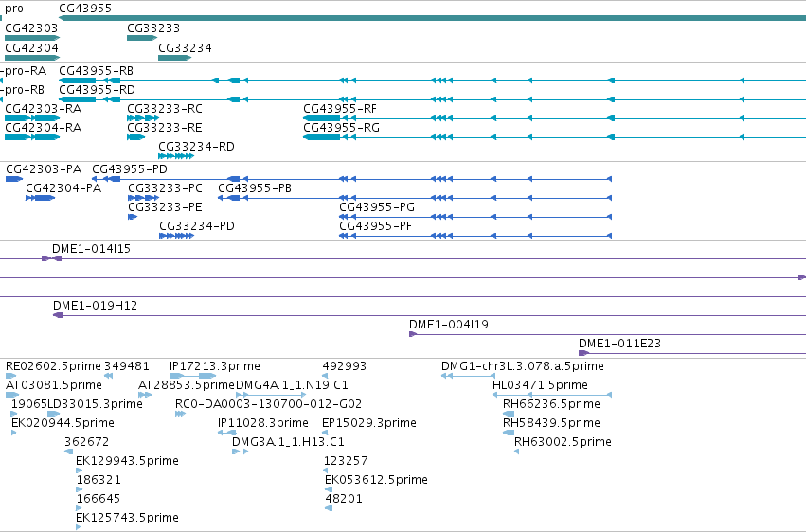The width and height of the screenshot is (806, 532).
Task: Select the CG43955-RD transcript label
Action: [98, 89]
